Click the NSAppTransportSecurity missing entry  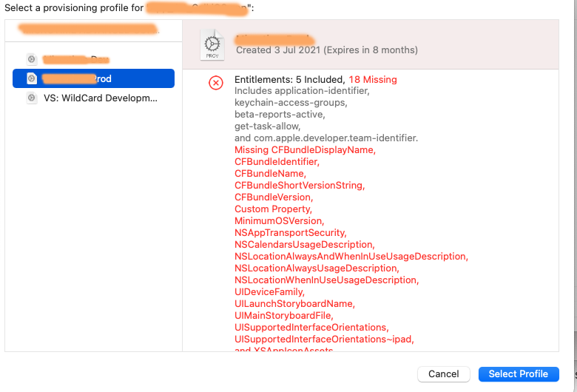[x=290, y=233]
